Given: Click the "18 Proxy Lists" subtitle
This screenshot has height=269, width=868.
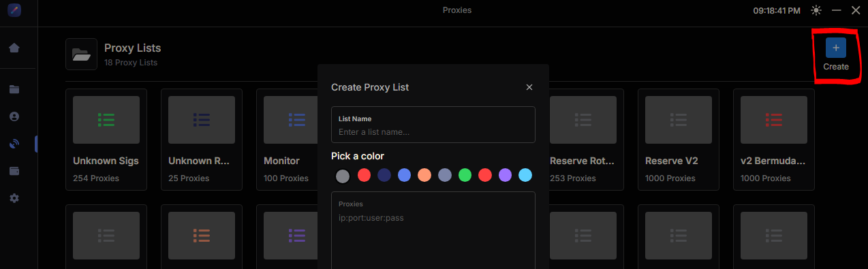Looking at the screenshot, I should coord(131,63).
